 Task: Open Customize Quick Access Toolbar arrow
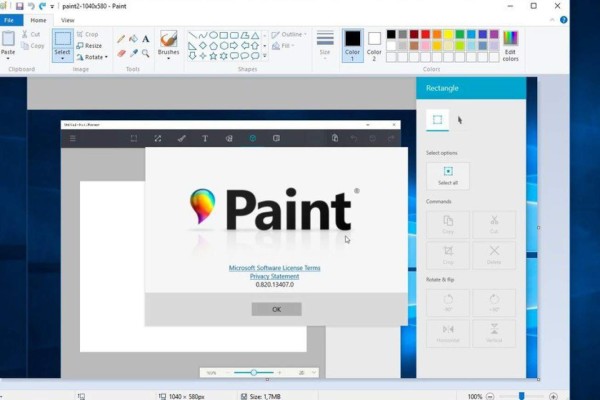click(x=52, y=7)
